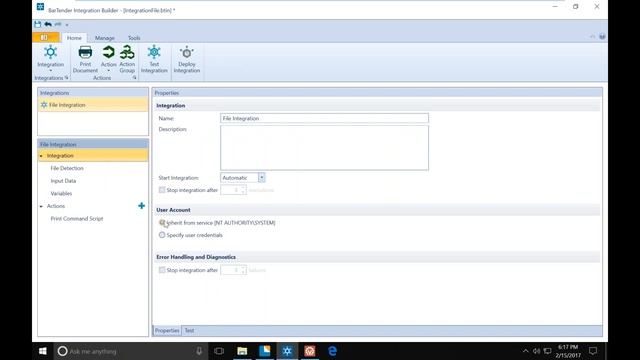Viewport: 640px width, 360px height.
Task: Open the Action button dropdown arrow
Action: coord(109,71)
